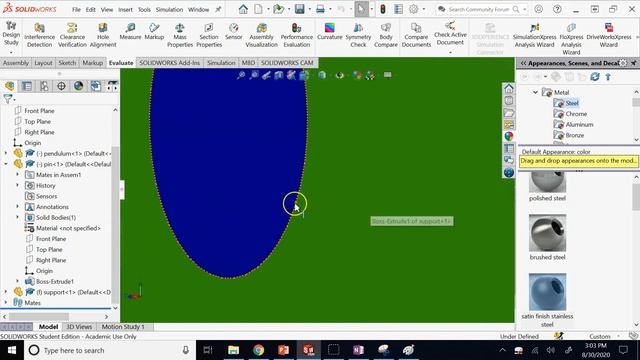The width and height of the screenshot is (640, 360).
Task: Expand the pendulum<1> component
Action: [x=6, y=153]
